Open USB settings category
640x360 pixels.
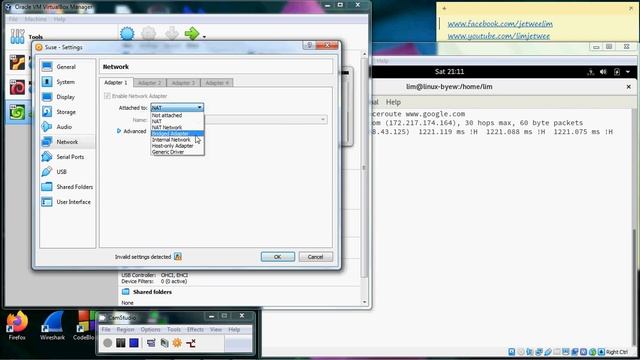tap(61, 172)
